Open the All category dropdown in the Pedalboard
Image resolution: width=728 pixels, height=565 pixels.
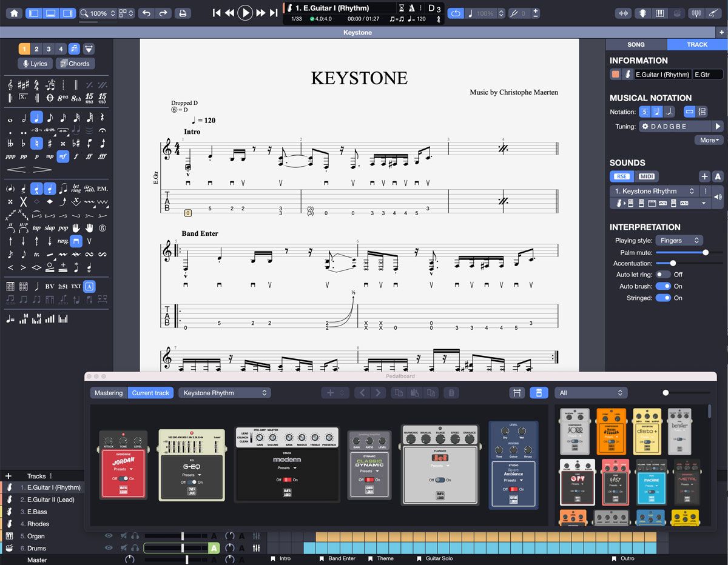click(590, 392)
